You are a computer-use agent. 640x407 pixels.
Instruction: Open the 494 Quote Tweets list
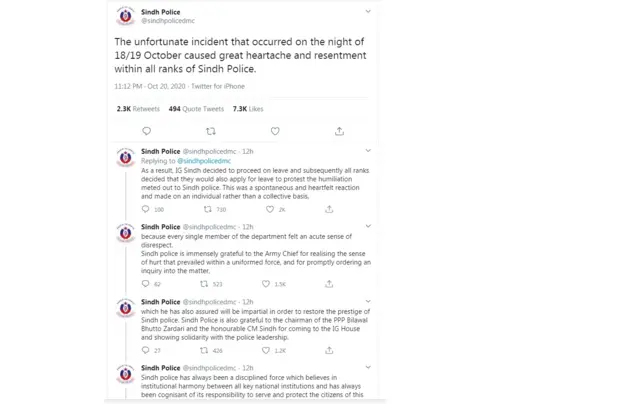pyautogui.click(x=196, y=109)
